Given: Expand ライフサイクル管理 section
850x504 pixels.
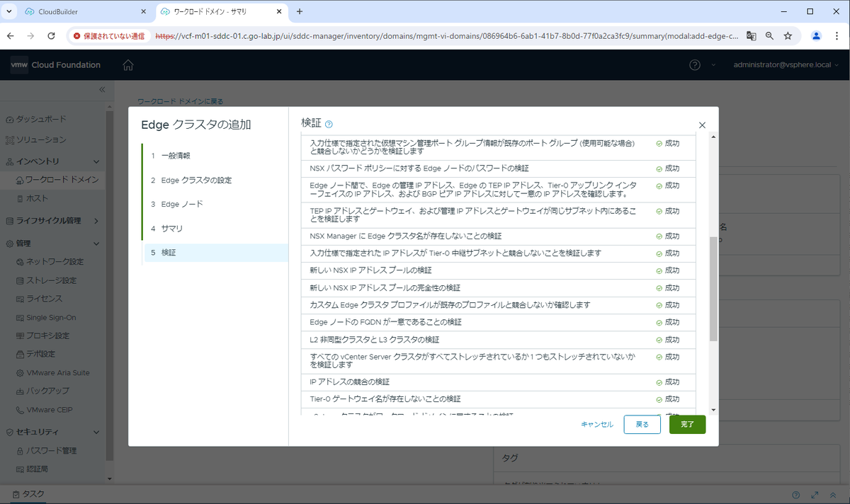Looking at the screenshot, I should point(96,221).
